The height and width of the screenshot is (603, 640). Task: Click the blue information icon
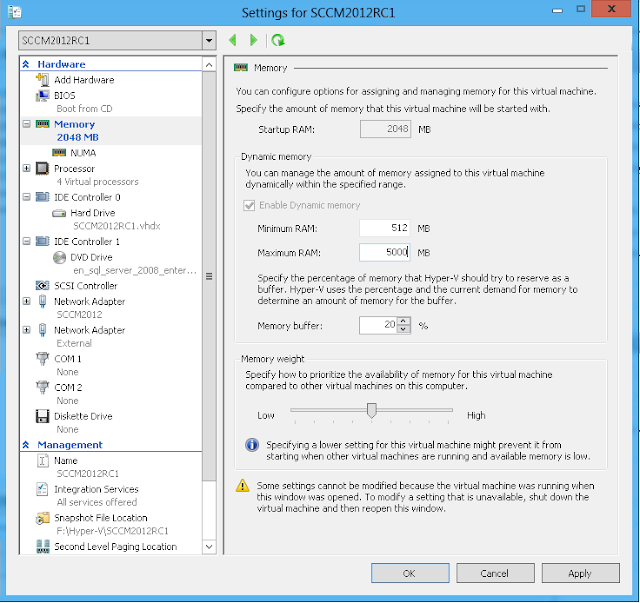(252, 445)
